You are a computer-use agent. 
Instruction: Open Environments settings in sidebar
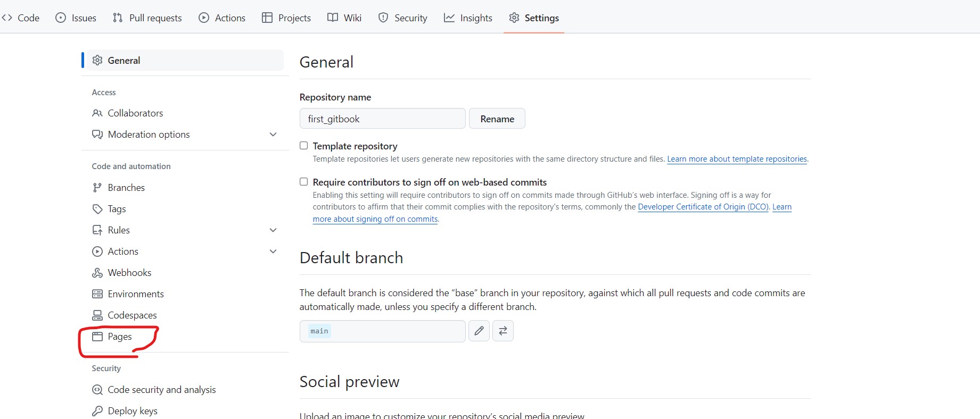click(x=136, y=294)
